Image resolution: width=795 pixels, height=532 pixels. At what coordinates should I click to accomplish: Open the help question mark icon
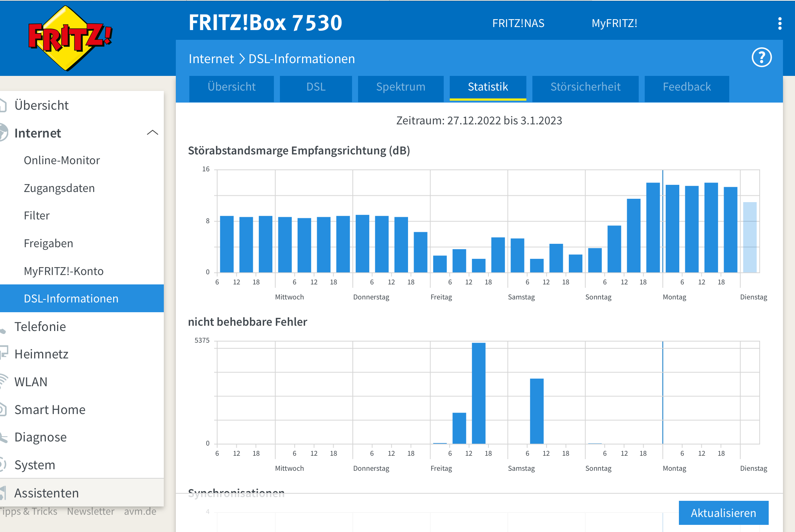[x=761, y=57]
